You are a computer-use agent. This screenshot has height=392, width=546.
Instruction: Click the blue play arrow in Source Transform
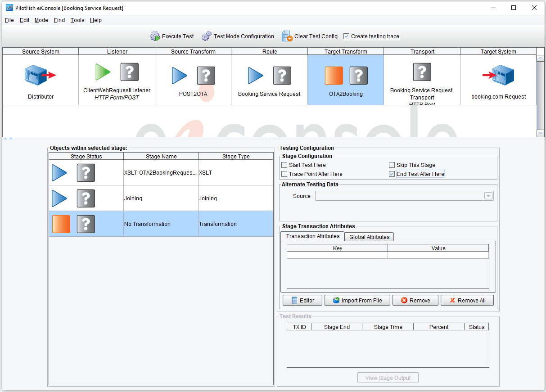pyautogui.click(x=179, y=76)
